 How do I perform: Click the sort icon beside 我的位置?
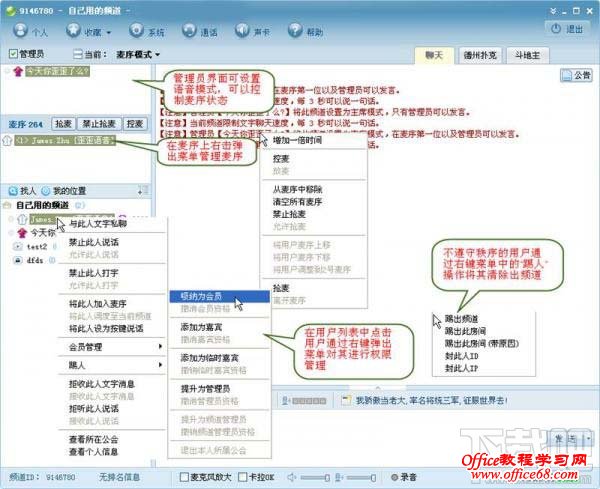pyautogui.click(x=143, y=190)
